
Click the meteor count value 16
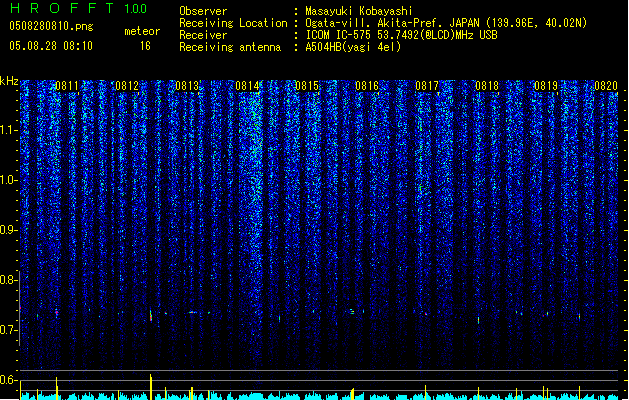pyautogui.click(x=145, y=46)
